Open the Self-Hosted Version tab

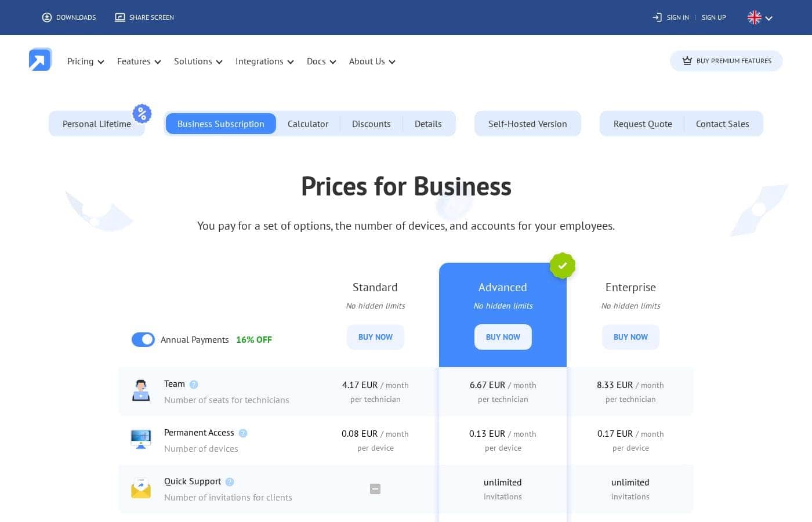pos(528,124)
